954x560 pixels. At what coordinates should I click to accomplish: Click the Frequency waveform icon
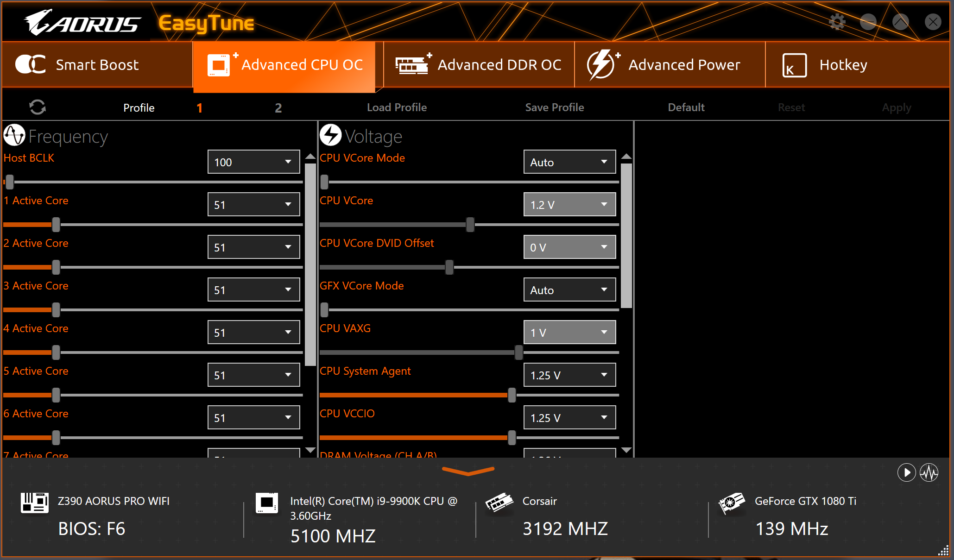point(14,135)
